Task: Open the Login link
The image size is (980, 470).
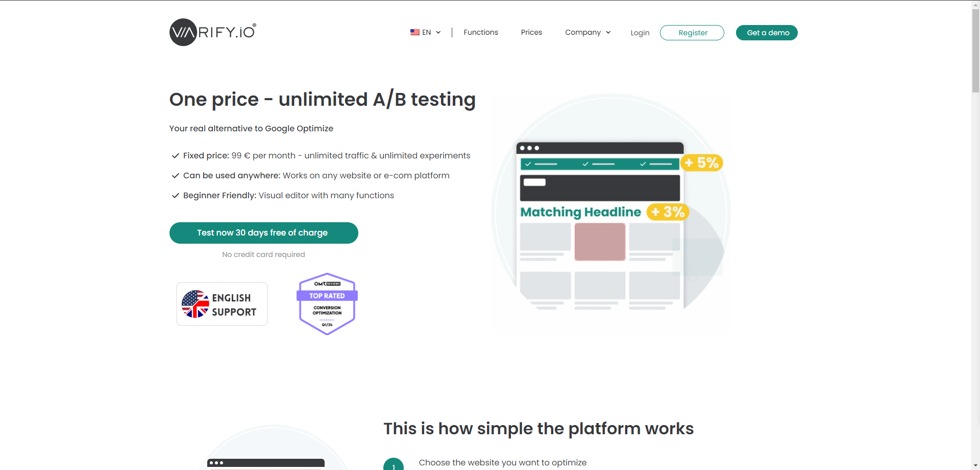Action: 640,33
